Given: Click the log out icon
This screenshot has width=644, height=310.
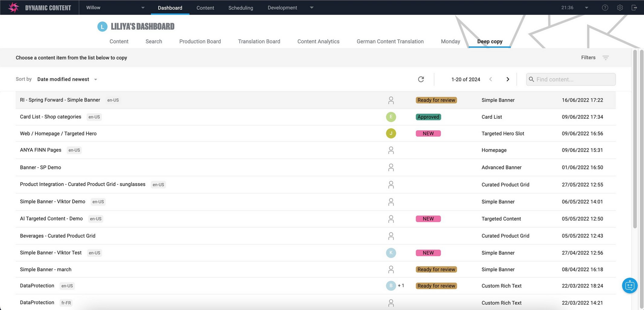Looking at the screenshot, I should (x=634, y=8).
